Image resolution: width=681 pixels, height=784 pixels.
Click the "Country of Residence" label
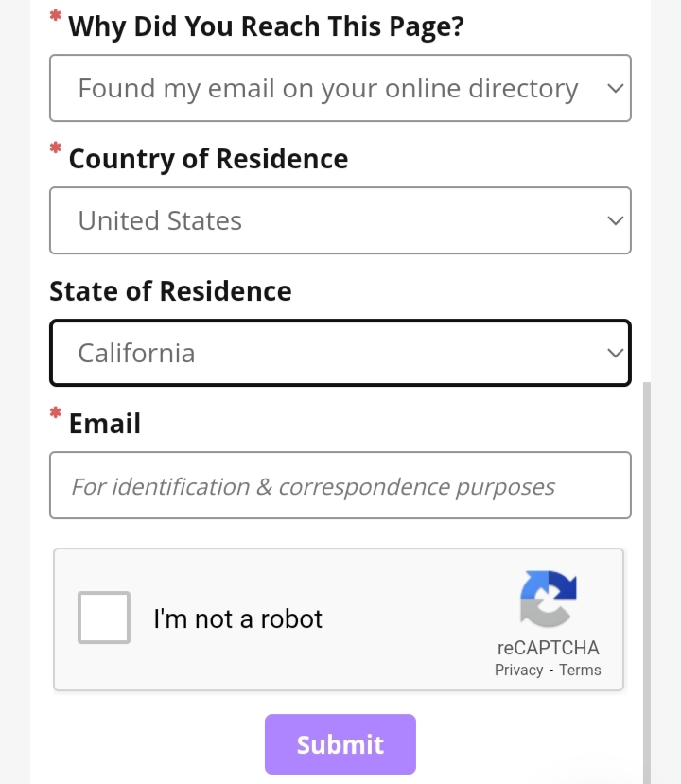208,159
